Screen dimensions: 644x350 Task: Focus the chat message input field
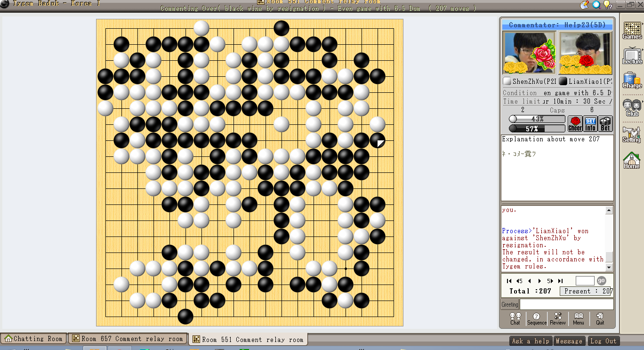pyautogui.click(x=566, y=304)
